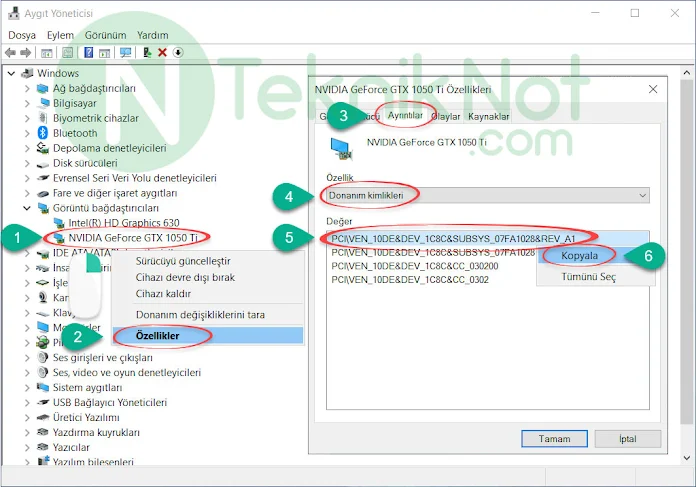
Task: Click the down-arrow disable device icon
Action: (178, 53)
